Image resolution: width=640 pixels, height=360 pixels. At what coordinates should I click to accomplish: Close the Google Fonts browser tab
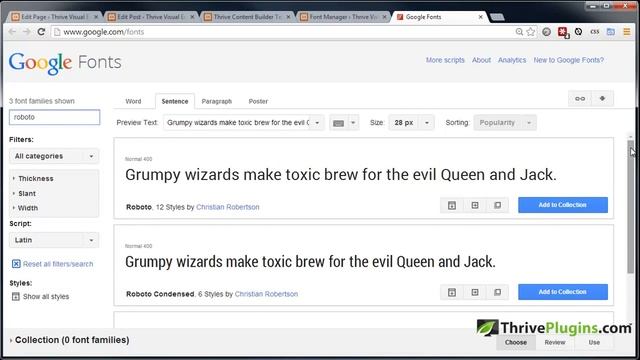480,17
